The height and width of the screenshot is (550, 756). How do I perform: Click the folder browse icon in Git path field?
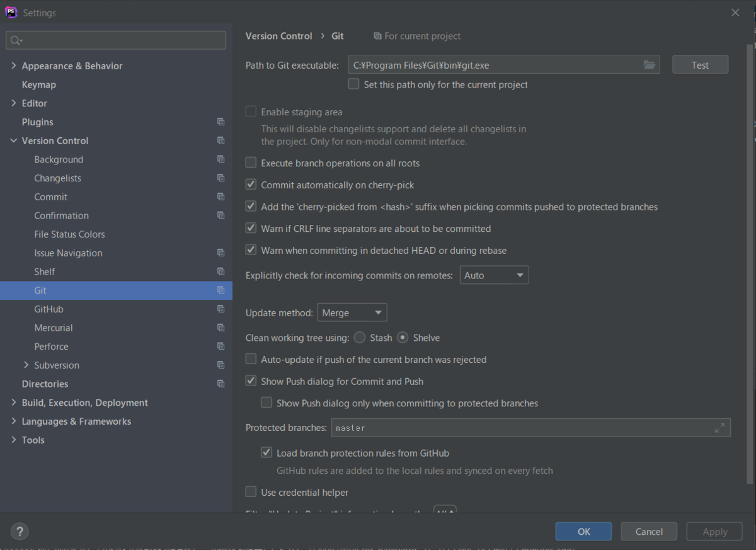click(649, 65)
